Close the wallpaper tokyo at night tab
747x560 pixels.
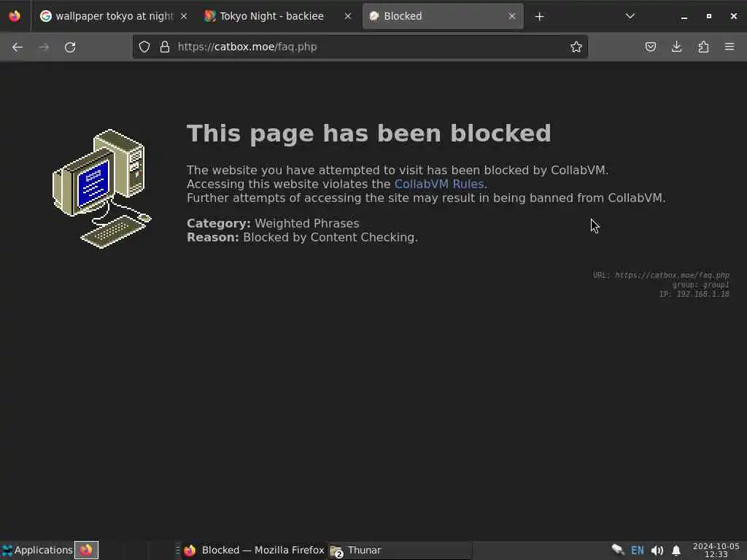(184, 16)
